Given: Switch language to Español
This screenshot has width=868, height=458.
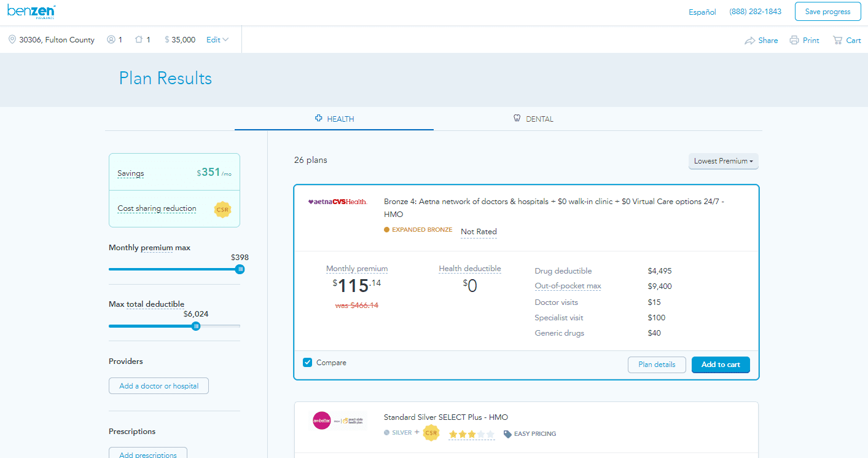Looking at the screenshot, I should (x=702, y=12).
